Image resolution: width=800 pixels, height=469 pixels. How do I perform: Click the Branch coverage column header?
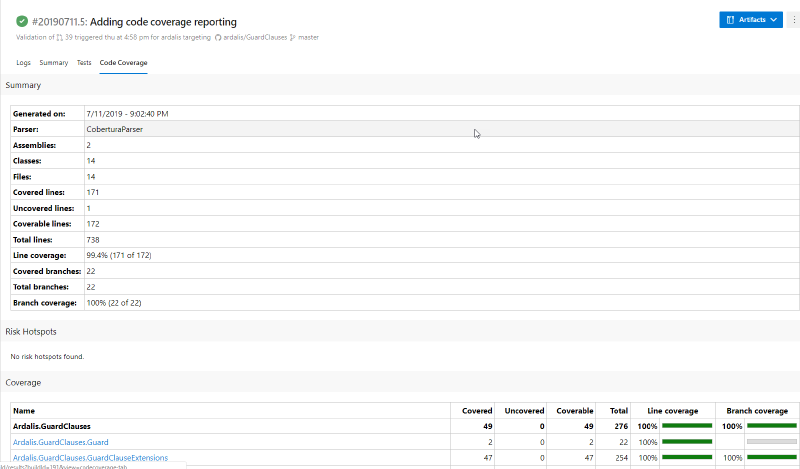(x=757, y=411)
